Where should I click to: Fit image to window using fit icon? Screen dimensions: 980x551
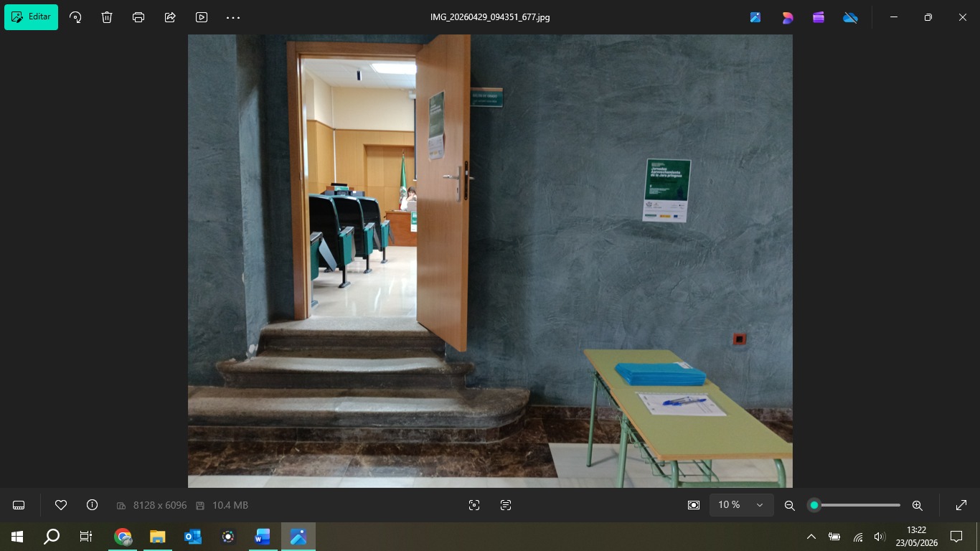point(694,505)
